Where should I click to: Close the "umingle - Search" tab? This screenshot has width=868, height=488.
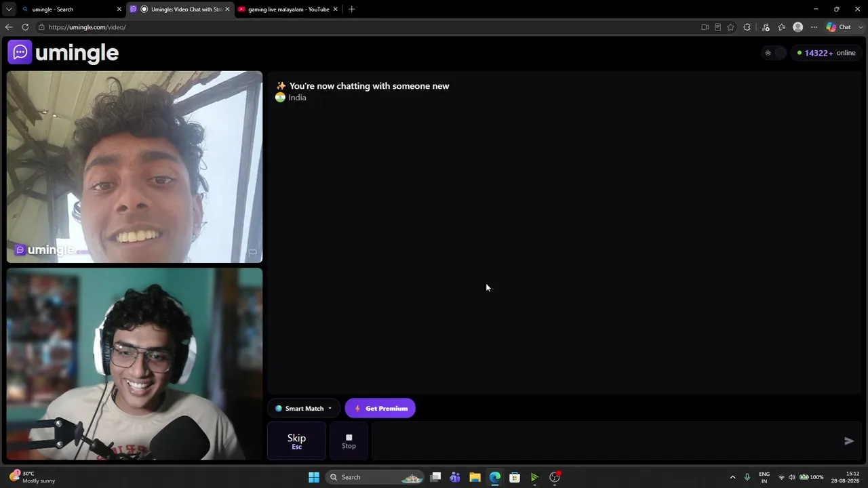point(119,9)
